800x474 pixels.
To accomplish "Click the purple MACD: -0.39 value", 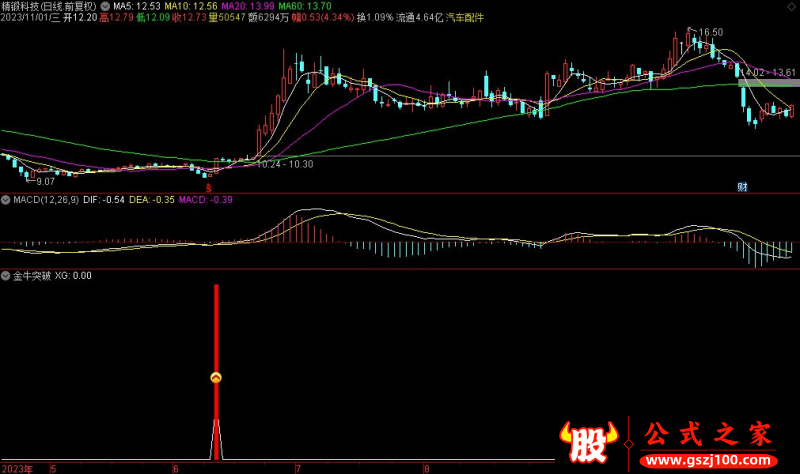I will tap(206, 200).
